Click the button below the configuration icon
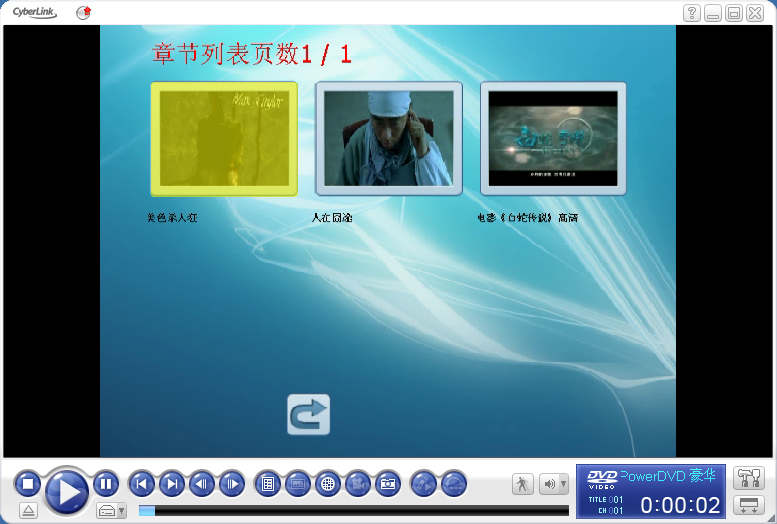Viewport: 777px width, 524px height. (x=749, y=506)
